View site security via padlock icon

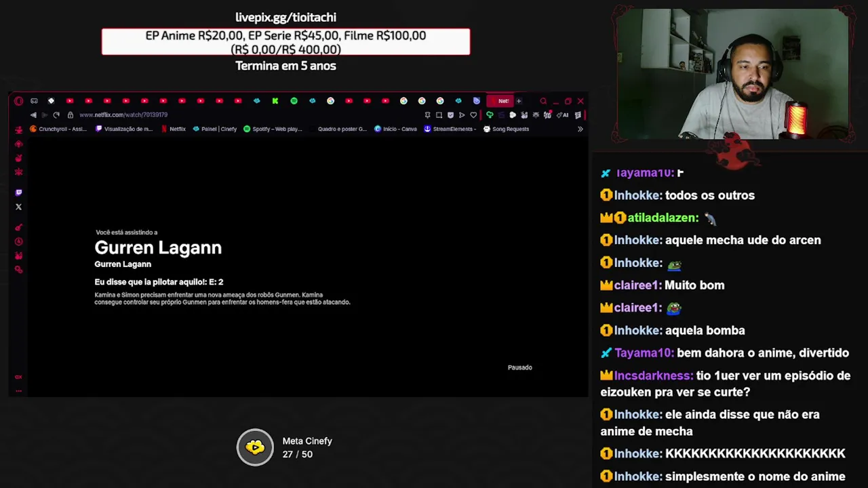(70, 115)
